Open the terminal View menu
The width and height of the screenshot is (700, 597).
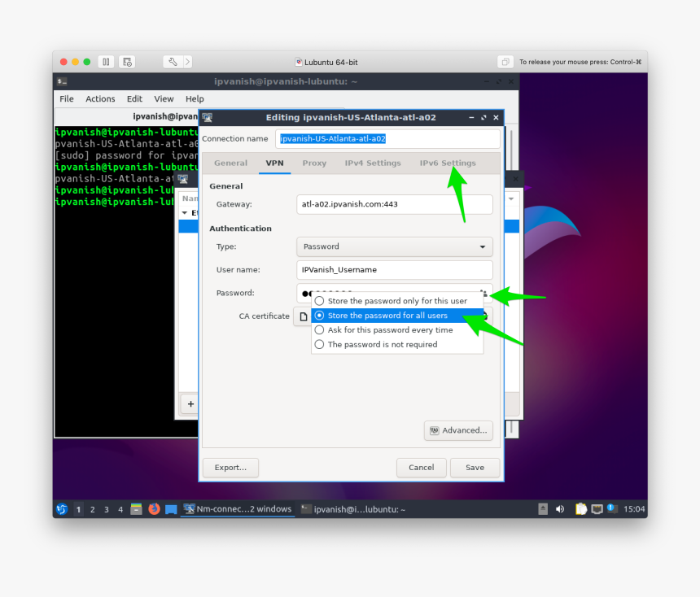tap(164, 99)
